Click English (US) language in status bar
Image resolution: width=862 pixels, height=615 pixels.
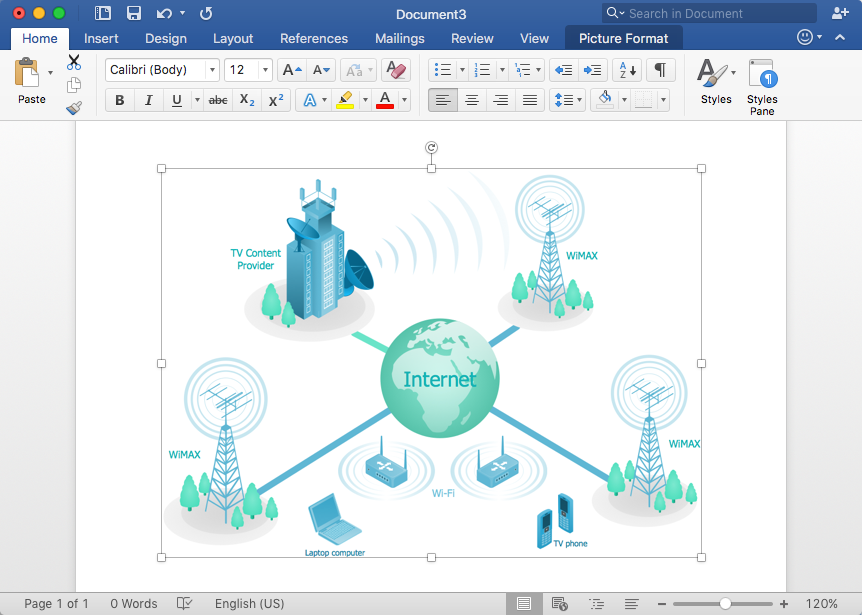pos(249,603)
